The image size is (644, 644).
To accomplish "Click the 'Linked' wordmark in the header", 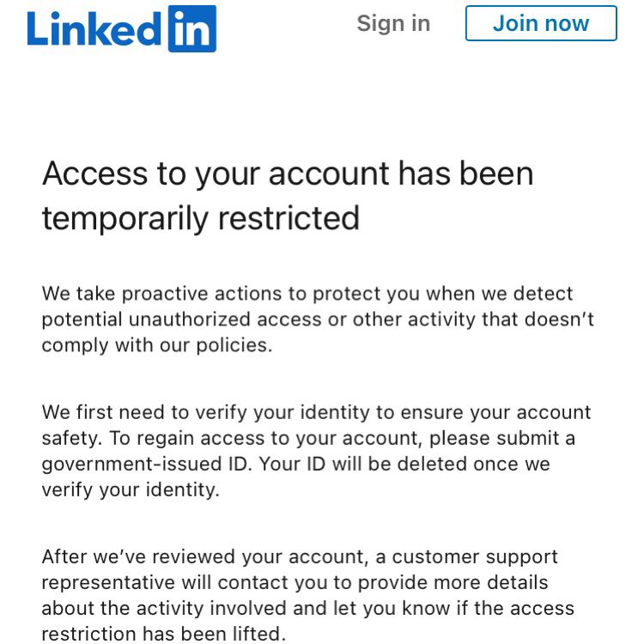I will pos(94,29).
